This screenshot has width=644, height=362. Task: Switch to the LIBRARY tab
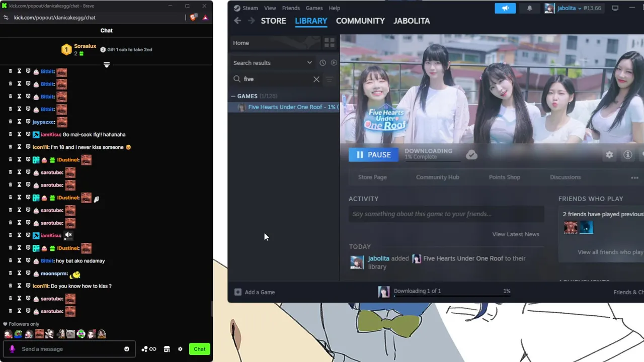click(x=311, y=21)
